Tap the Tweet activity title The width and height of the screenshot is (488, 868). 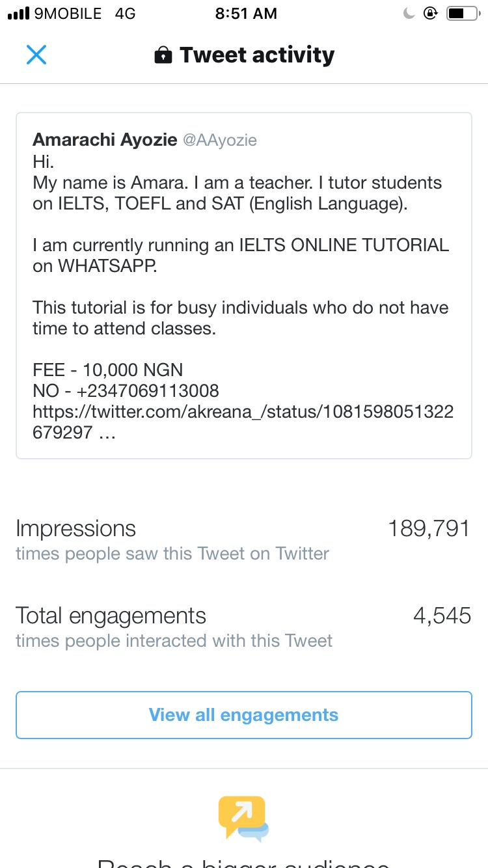pos(257,55)
